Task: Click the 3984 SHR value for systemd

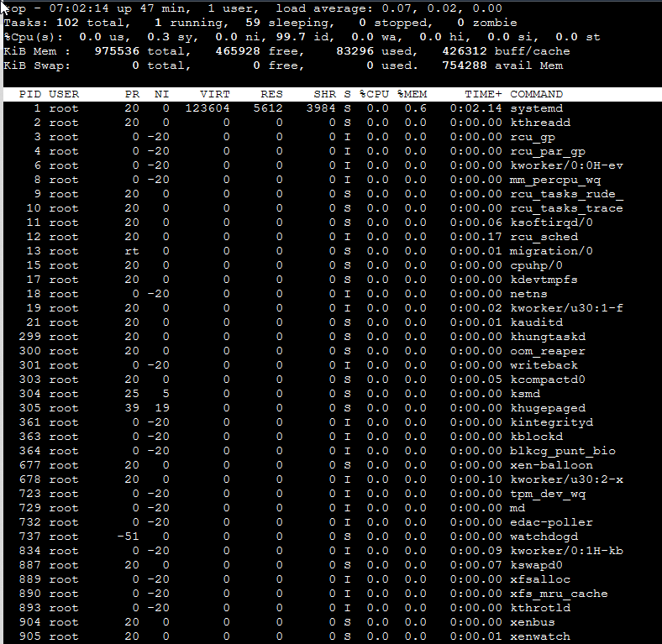Action: point(321,108)
